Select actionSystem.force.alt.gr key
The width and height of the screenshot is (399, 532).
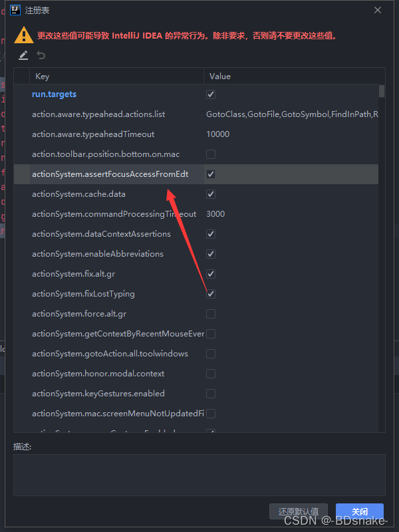pyautogui.click(x=79, y=314)
